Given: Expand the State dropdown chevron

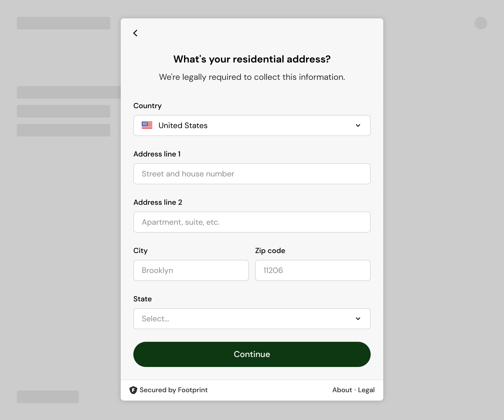Looking at the screenshot, I should pyautogui.click(x=358, y=319).
